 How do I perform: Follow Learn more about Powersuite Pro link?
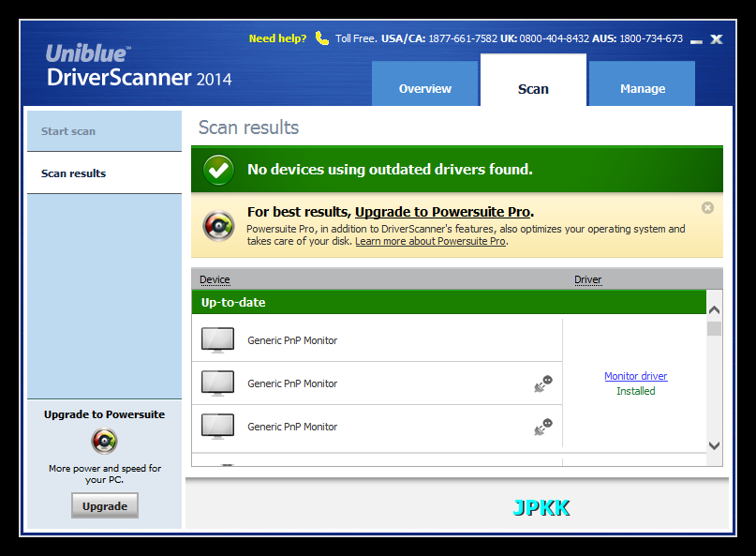(x=431, y=241)
